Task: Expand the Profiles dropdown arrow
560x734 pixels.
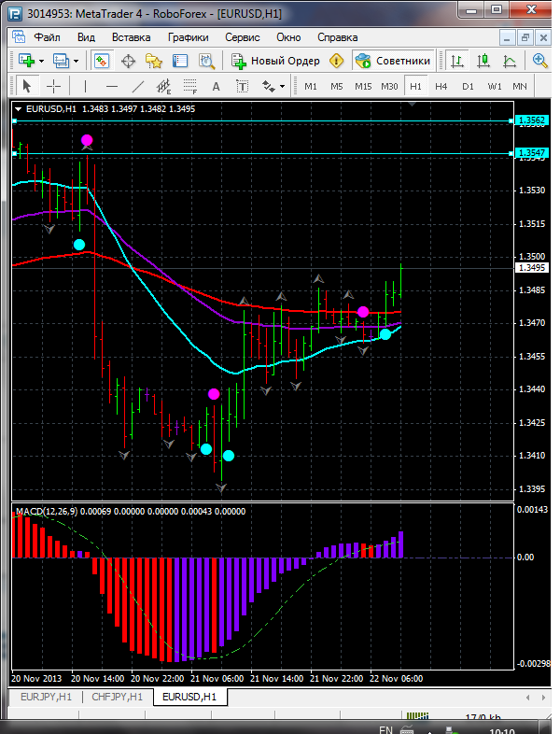Action: click(x=76, y=62)
